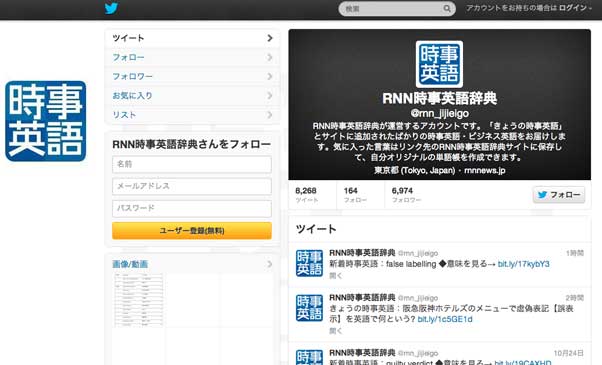This screenshot has width=602, height=365.
Task: Click the パスワード input field
Action: pos(192,208)
